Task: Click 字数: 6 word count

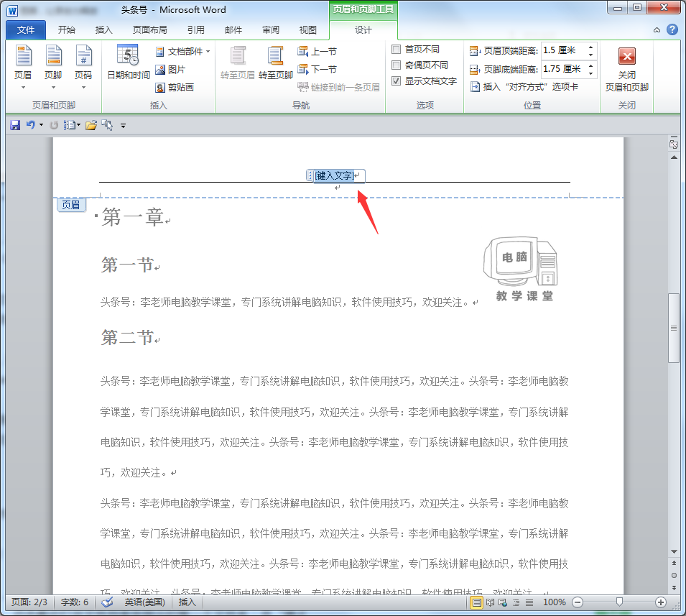Action: click(x=75, y=602)
